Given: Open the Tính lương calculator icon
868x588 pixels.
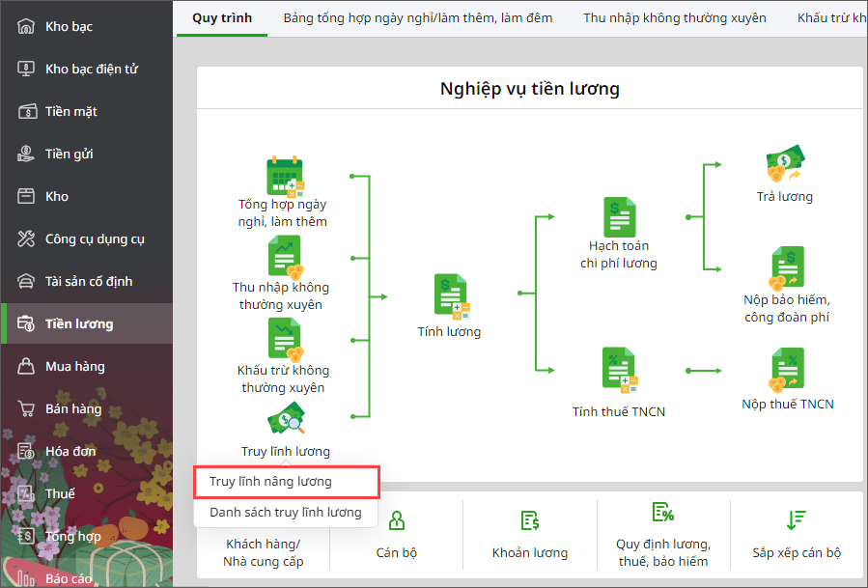Looking at the screenshot, I should click(x=451, y=296).
